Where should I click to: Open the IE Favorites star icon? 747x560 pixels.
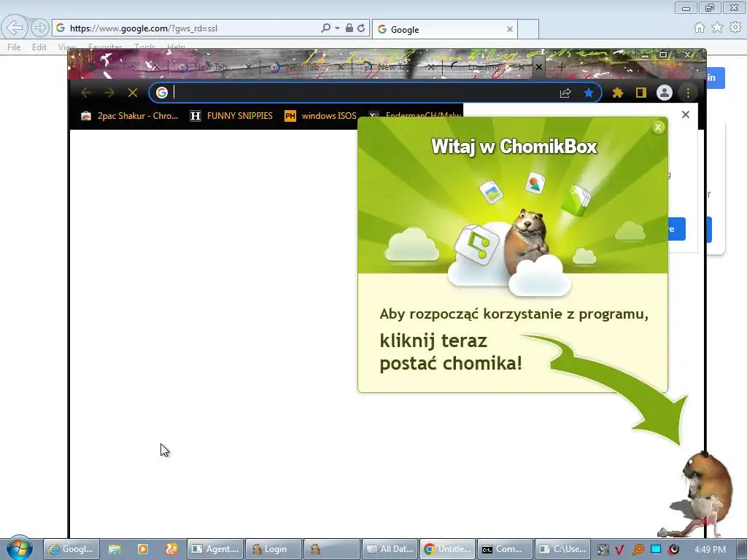[718, 28]
